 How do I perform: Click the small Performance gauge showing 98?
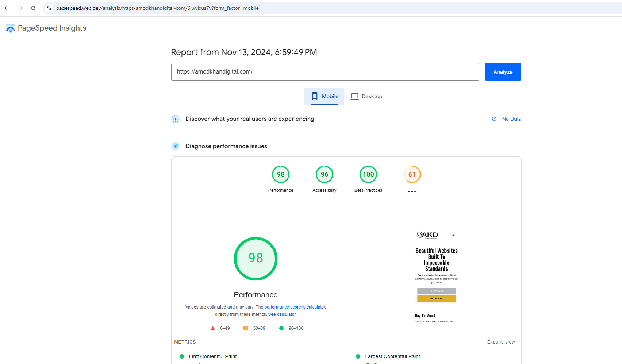[x=280, y=175]
